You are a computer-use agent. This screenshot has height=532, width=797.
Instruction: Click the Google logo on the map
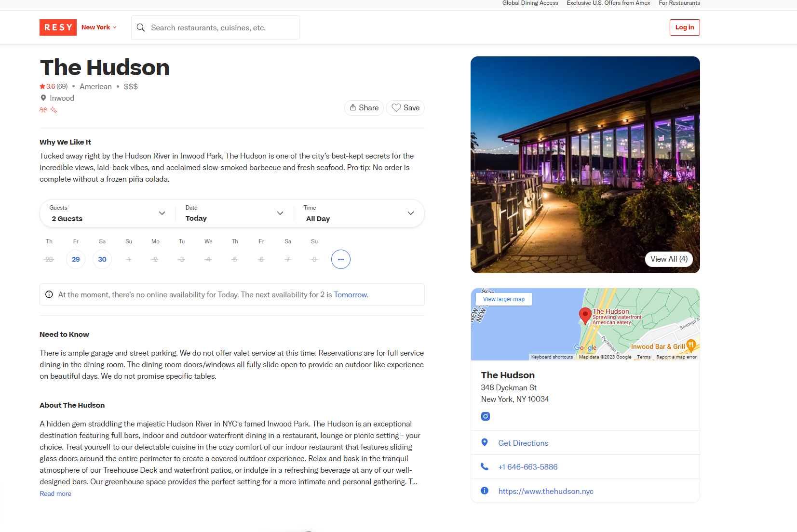(585, 347)
